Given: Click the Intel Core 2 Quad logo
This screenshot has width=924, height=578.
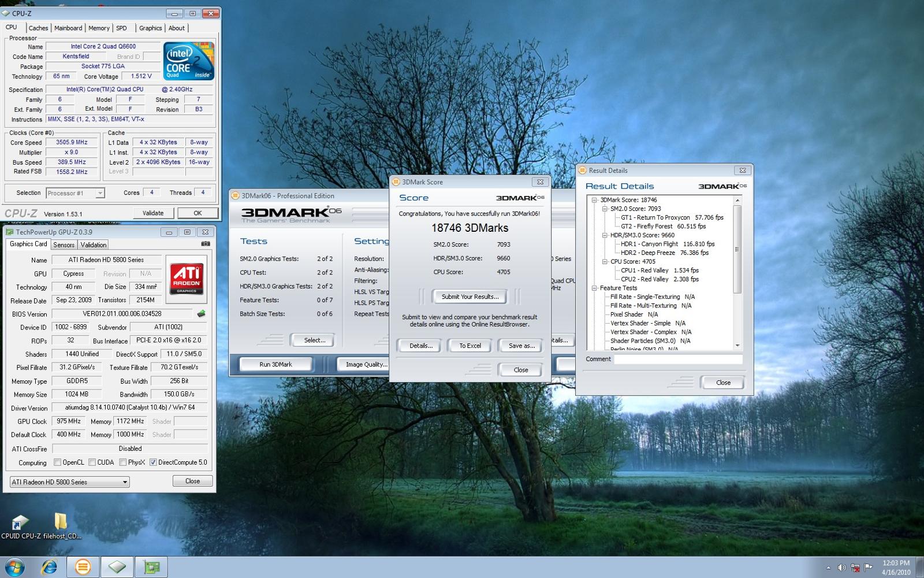Looking at the screenshot, I should (189, 61).
